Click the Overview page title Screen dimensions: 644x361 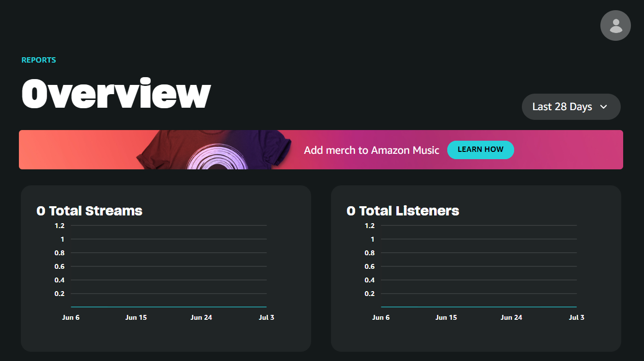pos(116,94)
